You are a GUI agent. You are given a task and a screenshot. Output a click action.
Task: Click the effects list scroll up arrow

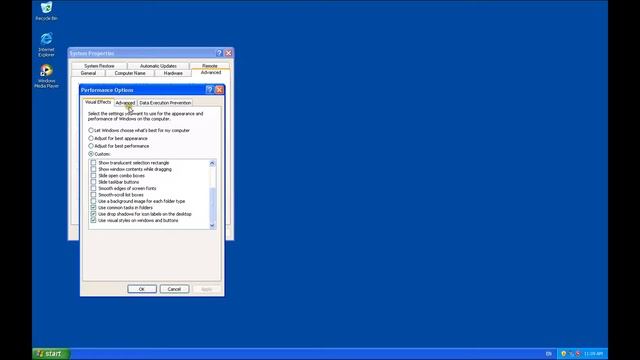click(x=212, y=163)
